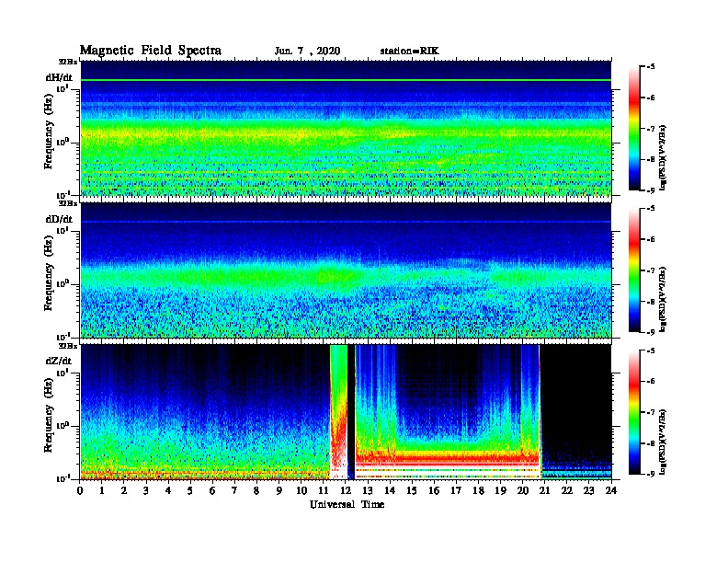Click the dH/dt spectrogram plot

(346, 129)
